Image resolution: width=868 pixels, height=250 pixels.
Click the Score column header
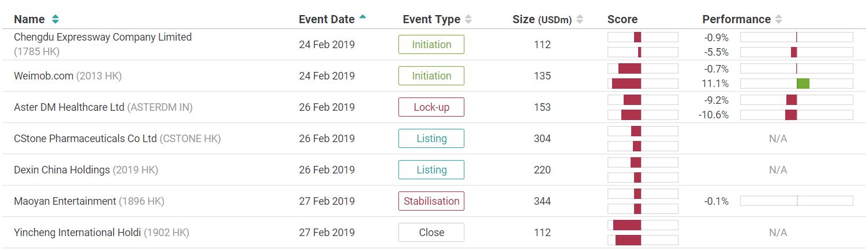(622, 20)
